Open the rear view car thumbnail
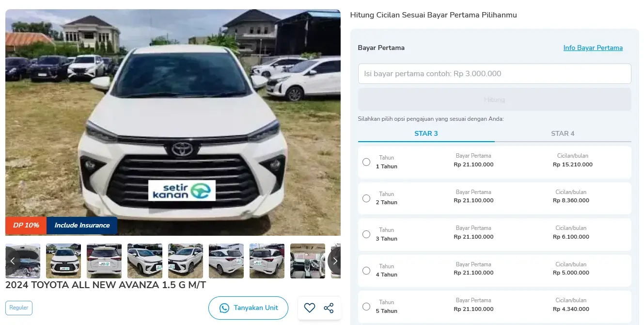 [x=104, y=261]
